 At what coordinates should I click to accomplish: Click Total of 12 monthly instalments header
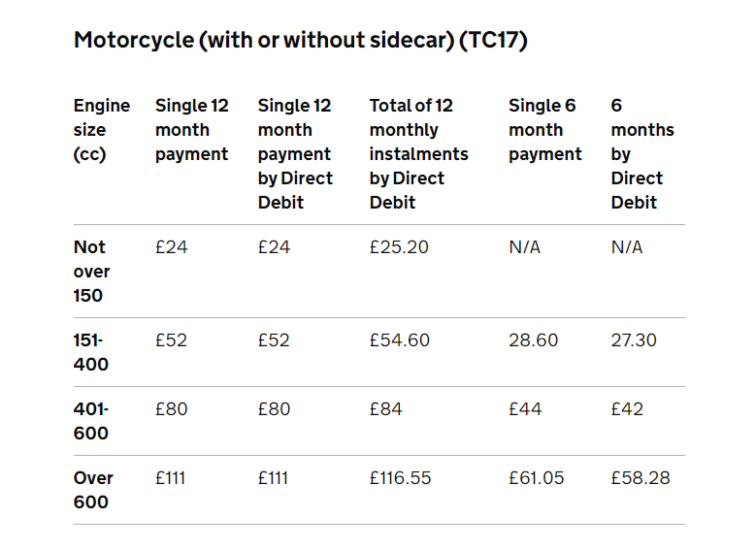418,154
